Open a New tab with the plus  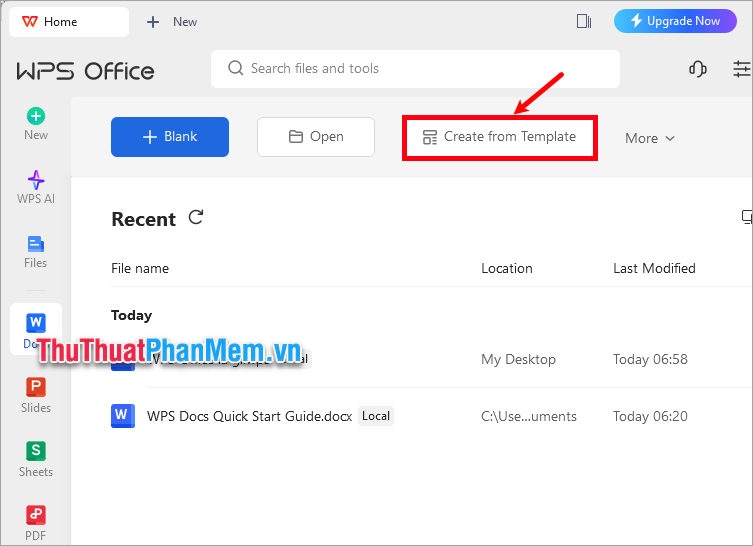tap(171, 22)
